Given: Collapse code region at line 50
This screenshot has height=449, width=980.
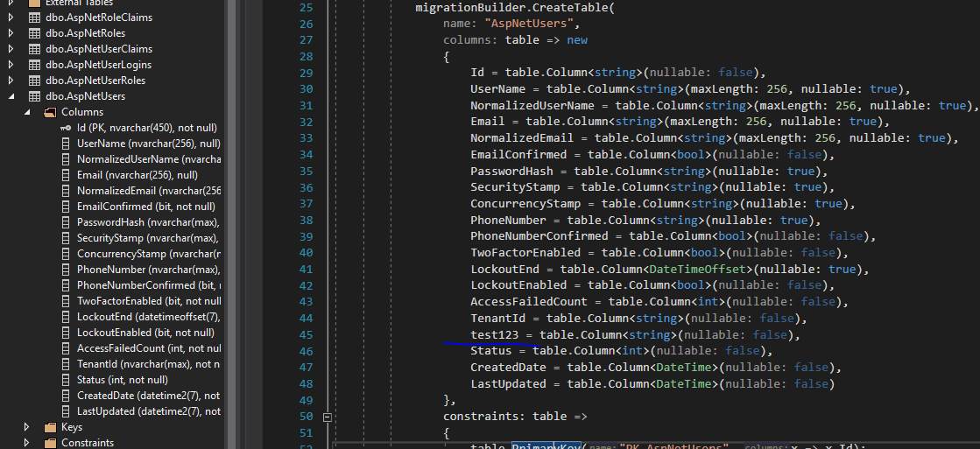Looking at the screenshot, I should pos(327,417).
